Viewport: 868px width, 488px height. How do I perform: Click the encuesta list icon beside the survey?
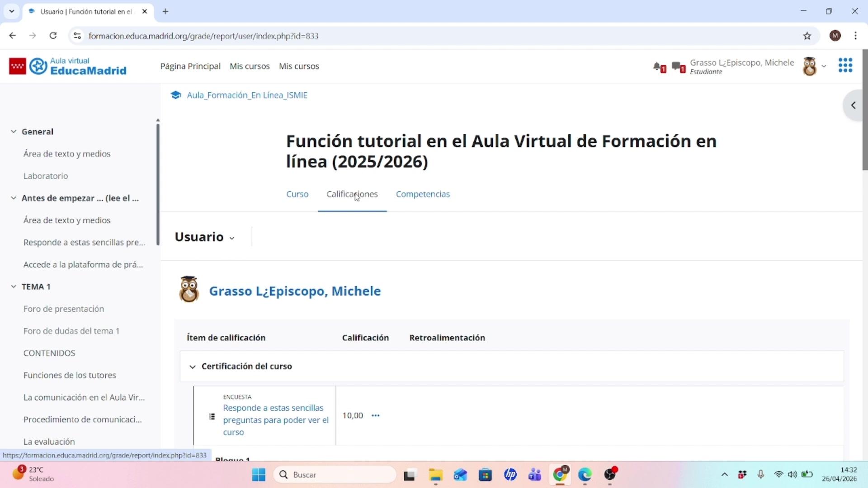[x=212, y=416]
